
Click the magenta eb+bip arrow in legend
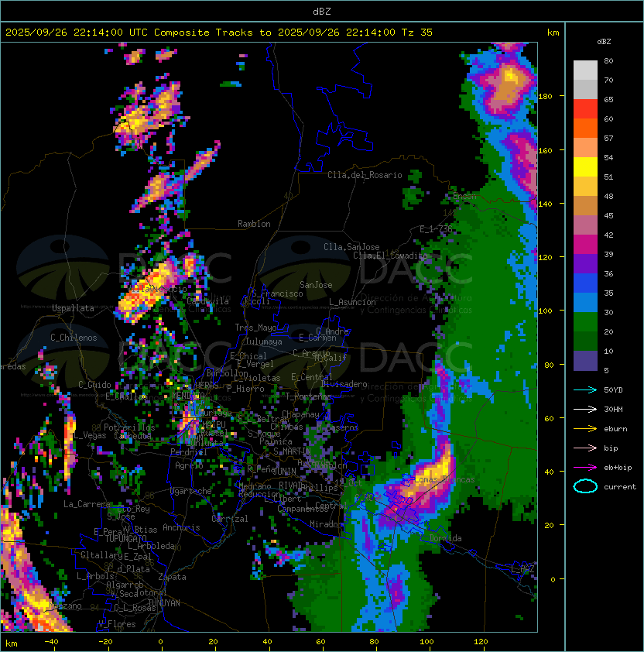pyautogui.click(x=585, y=468)
